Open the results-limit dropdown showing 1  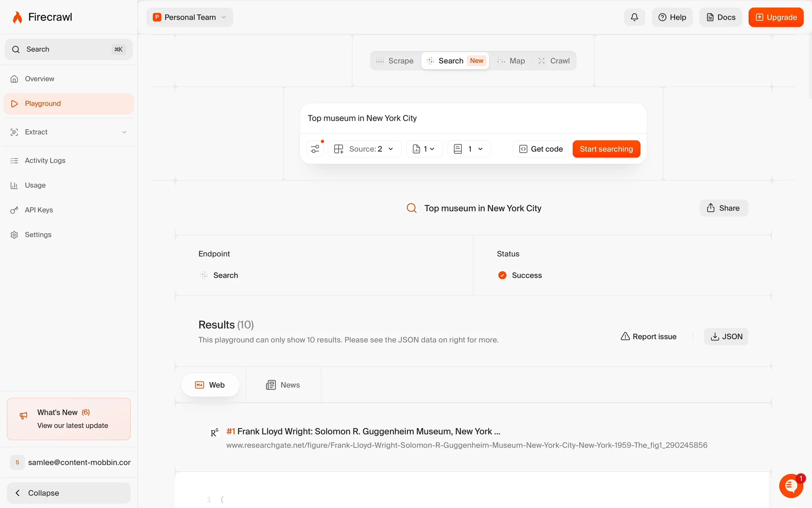click(469, 149)
